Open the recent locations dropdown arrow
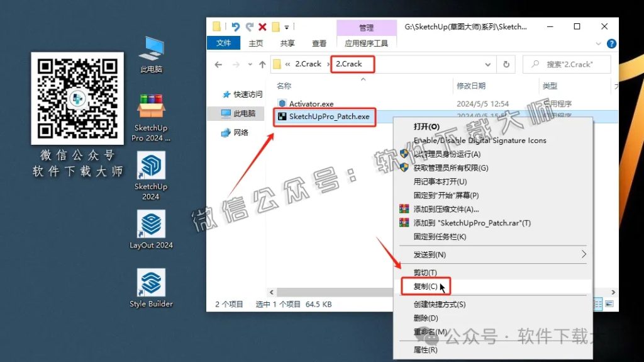644x362 pixels. (x=250, y=65)
